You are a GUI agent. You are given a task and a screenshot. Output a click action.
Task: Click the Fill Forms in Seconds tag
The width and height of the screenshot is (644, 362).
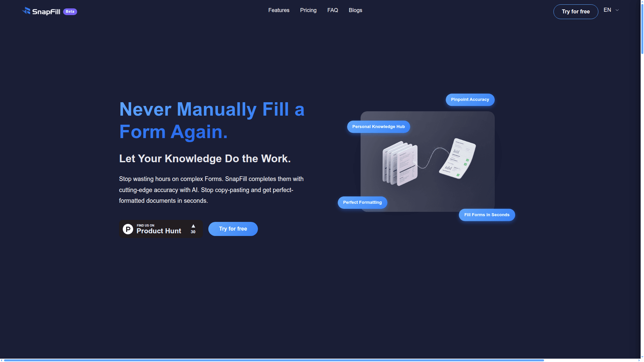coord(487,215)
